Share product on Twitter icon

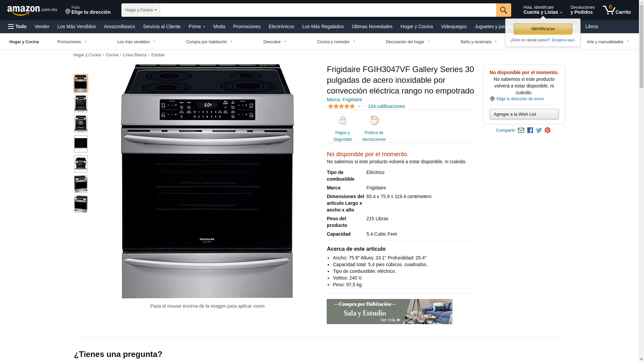(x=539, y=130)
